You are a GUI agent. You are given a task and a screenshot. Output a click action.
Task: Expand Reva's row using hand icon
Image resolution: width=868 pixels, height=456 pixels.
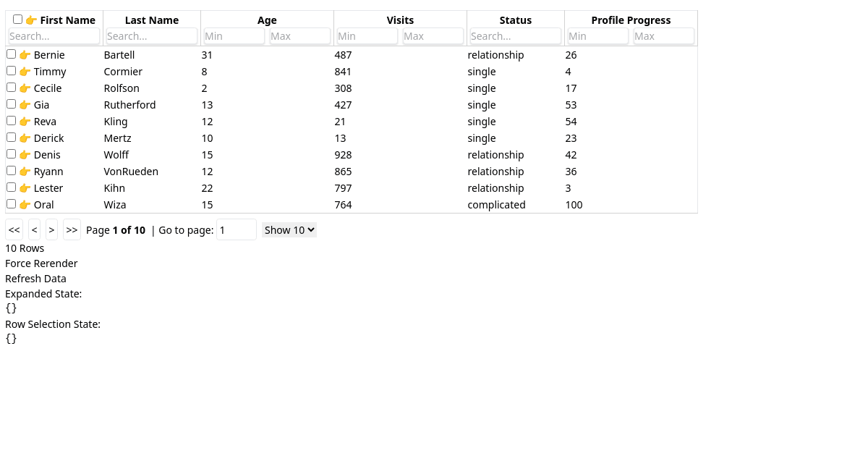pos(25,122)
